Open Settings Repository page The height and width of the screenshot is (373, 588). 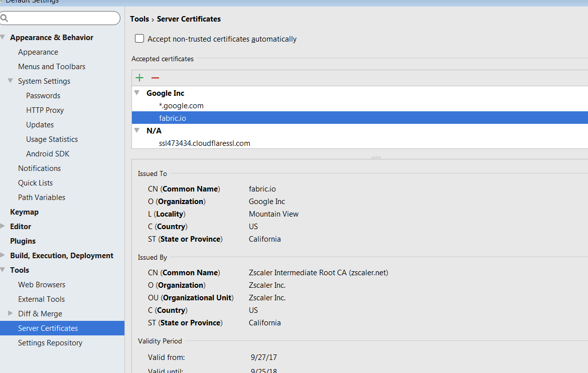click(50, 342)
